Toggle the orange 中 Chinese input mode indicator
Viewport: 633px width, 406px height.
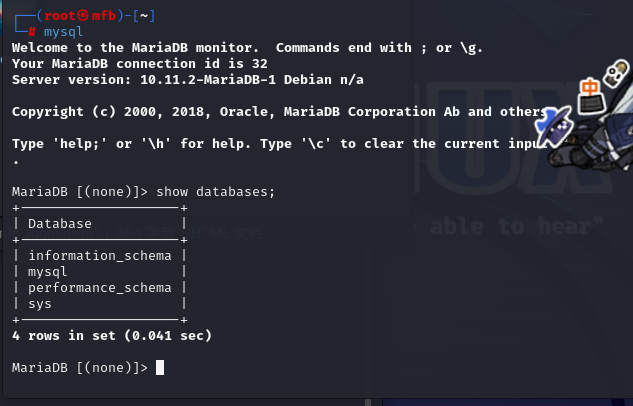pyautogui.click(x=589, y=87)
